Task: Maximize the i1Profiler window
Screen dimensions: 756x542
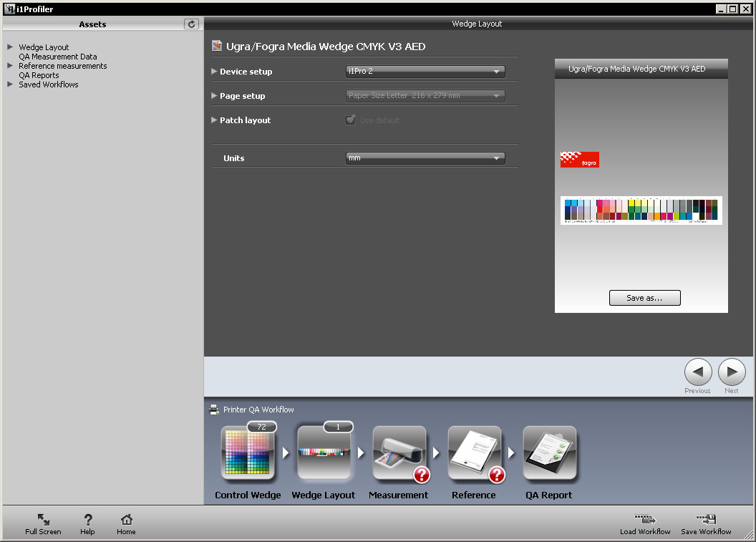Action: 732,9
